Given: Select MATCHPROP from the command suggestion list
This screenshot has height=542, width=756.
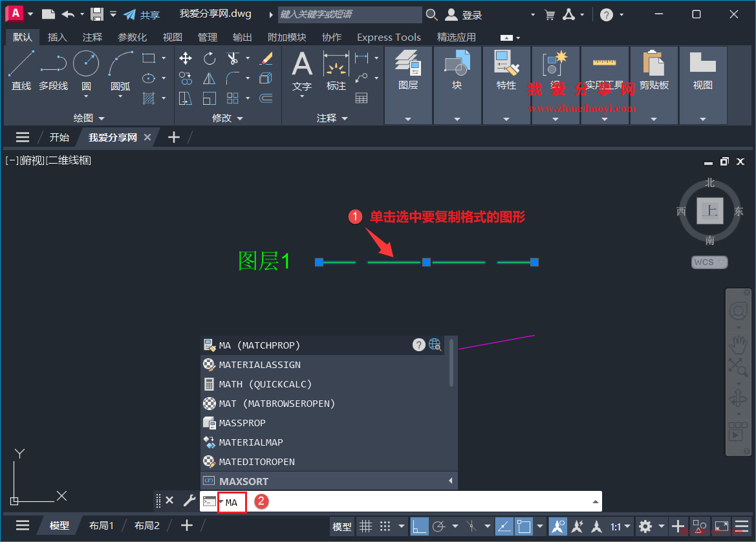Looking at the screenshot, I should coord(259,345).
